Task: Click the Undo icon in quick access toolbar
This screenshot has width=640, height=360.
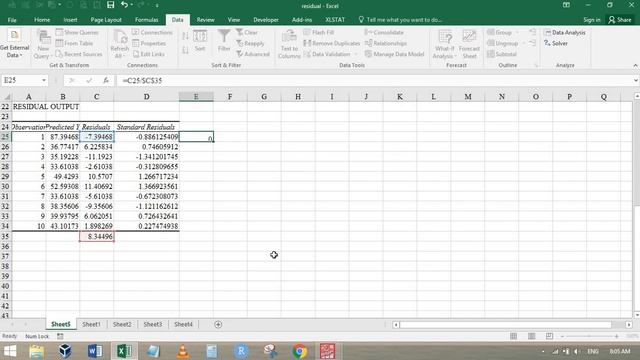Action: coord(124,5)
